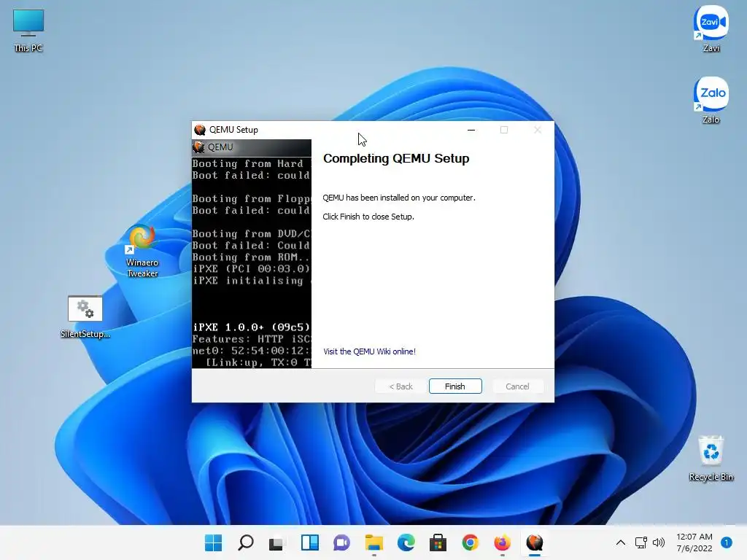Viewport: 747px width, 560px height.
Task: Select the SilentSetup file on desktop
Action: [x=85, y=317]
